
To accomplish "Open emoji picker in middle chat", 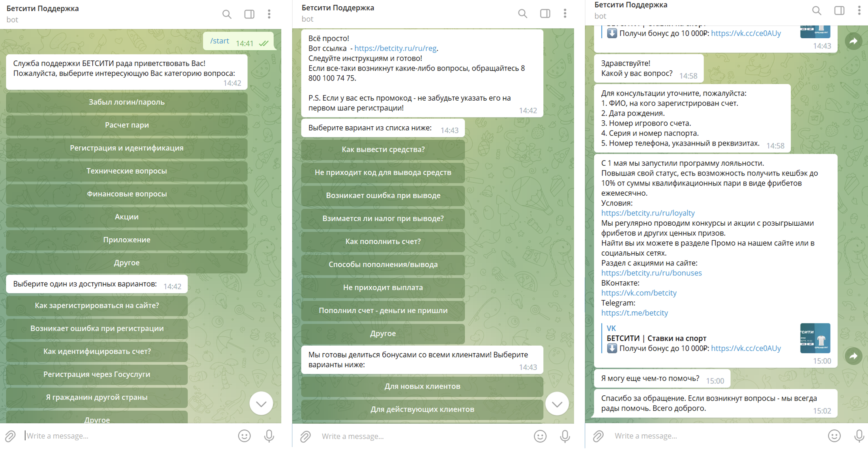I will tap(540, 436).
